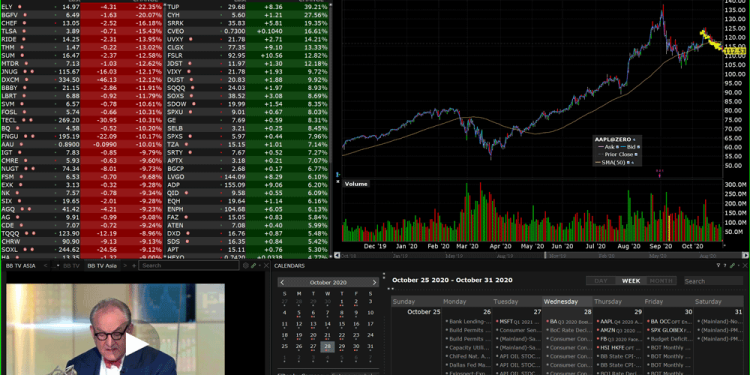The width and height of the screenshot is (750, 375).
Task: Select the TUP row in gainers list
Action: coord(248,7)
